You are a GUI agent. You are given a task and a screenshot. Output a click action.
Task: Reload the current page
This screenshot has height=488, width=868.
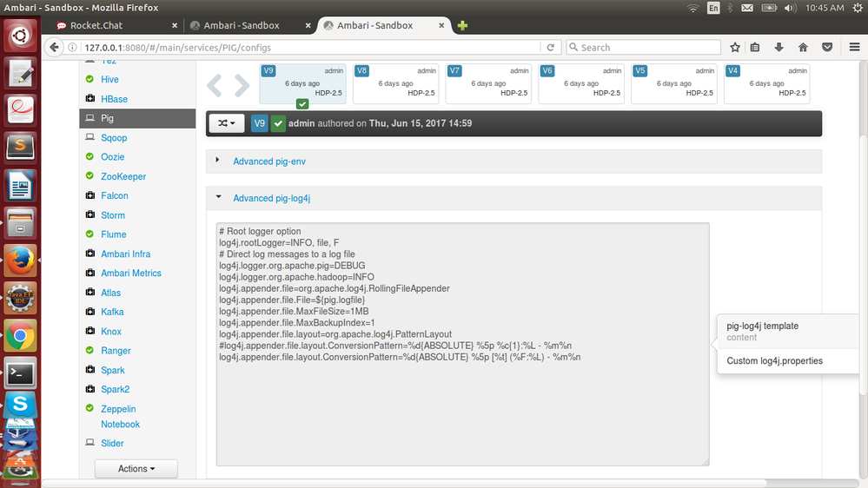click(550, 48)
